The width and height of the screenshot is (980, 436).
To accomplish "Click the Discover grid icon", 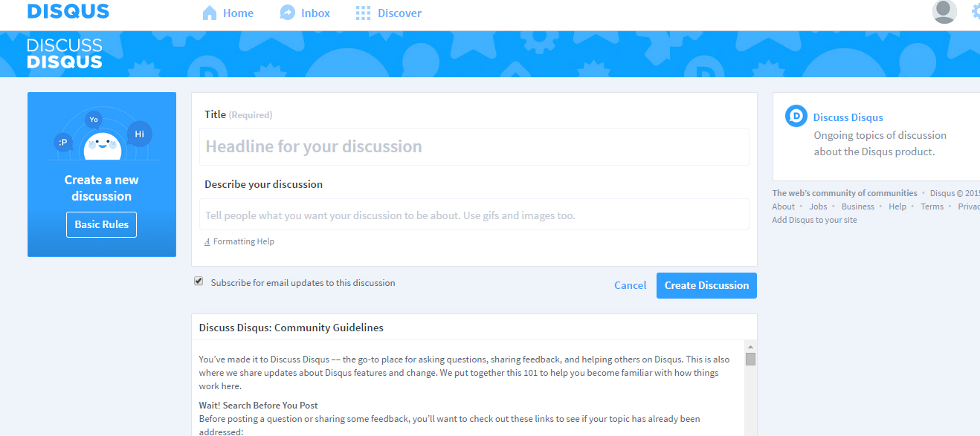I will pos(363,13).
